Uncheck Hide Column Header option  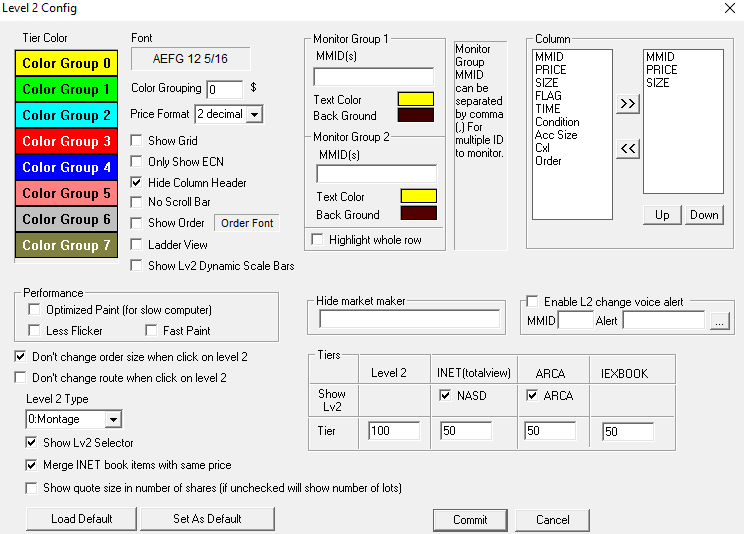(138, 183)
